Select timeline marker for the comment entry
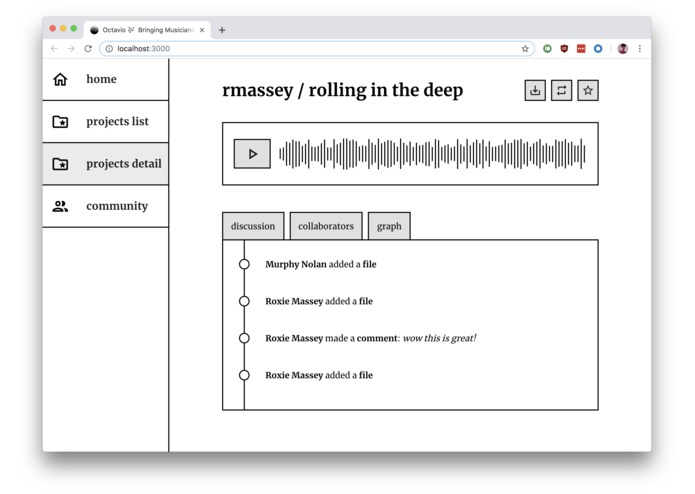 pyautogui.click(x=244, y=338)
